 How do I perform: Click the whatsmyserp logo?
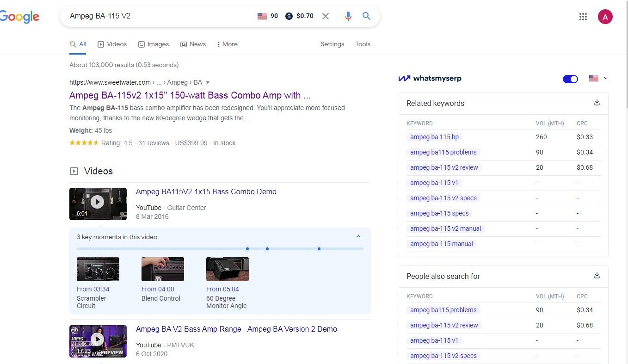430,78
